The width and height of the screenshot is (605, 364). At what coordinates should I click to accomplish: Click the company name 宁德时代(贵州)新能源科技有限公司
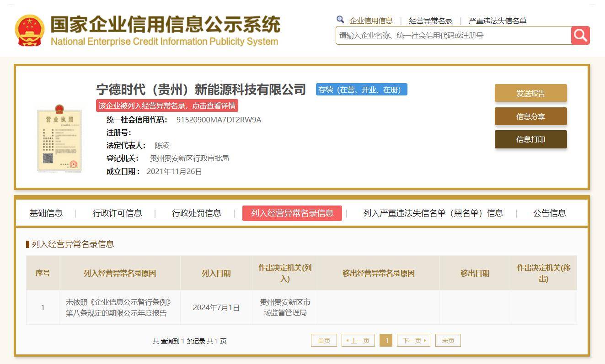(201, 89)
